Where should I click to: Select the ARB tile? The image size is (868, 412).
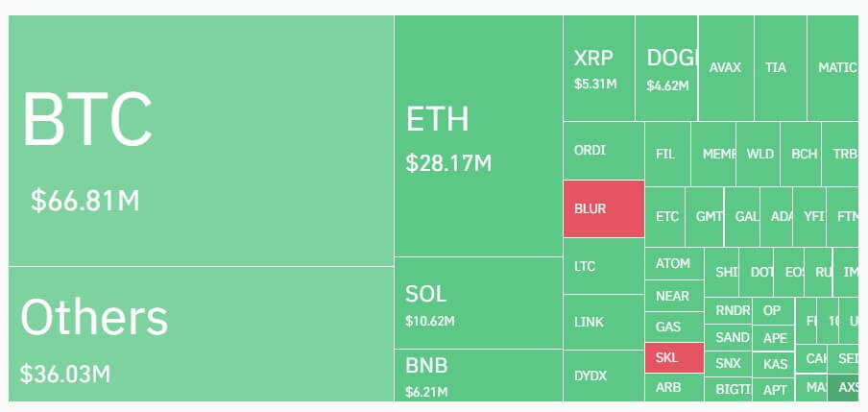point(673,388)
